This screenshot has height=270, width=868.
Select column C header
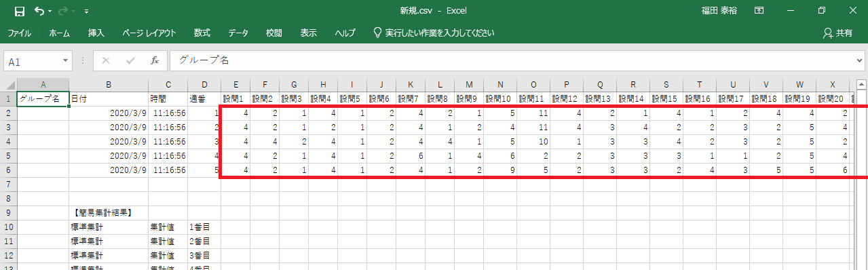(168, 85)
